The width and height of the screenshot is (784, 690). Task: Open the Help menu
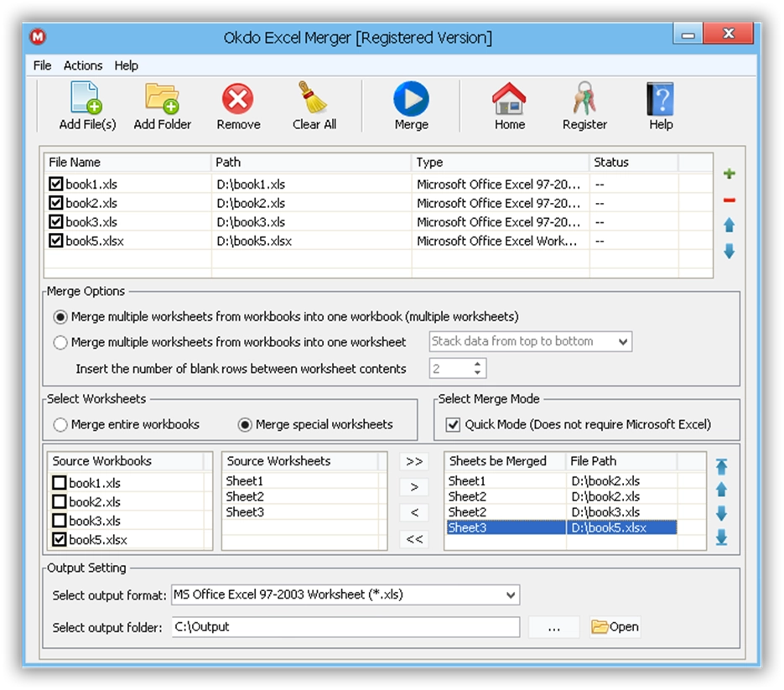tap(126, 65)
